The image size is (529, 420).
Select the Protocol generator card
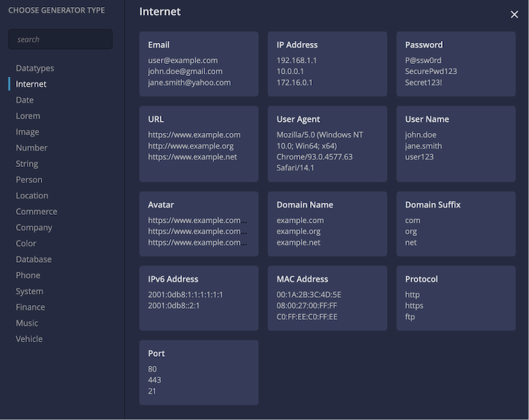pos(456,298)
